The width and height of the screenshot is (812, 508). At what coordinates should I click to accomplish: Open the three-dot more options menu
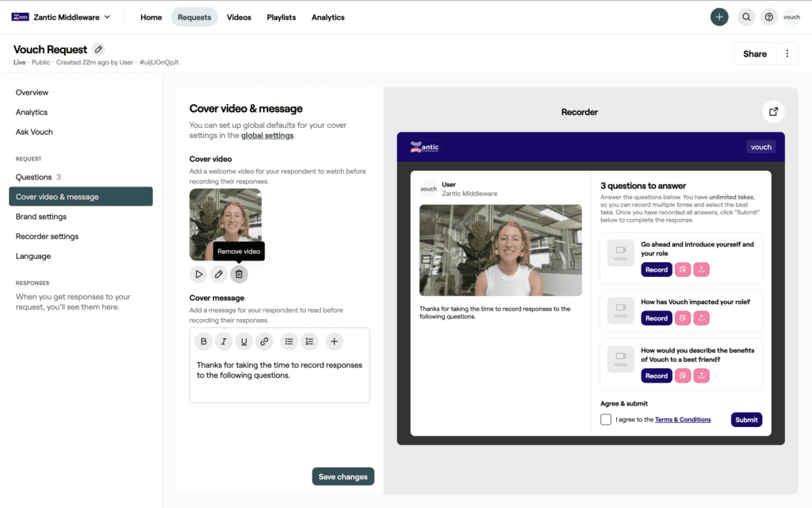[787, 54]
